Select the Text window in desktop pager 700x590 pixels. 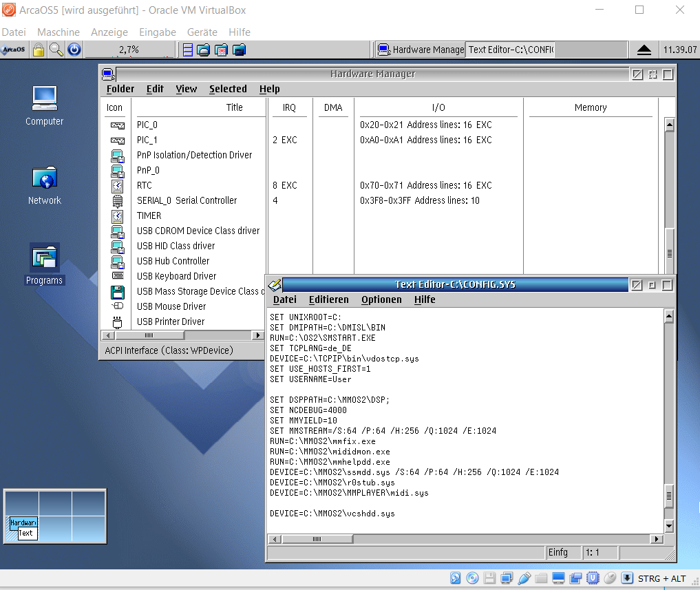click(26, 534)
